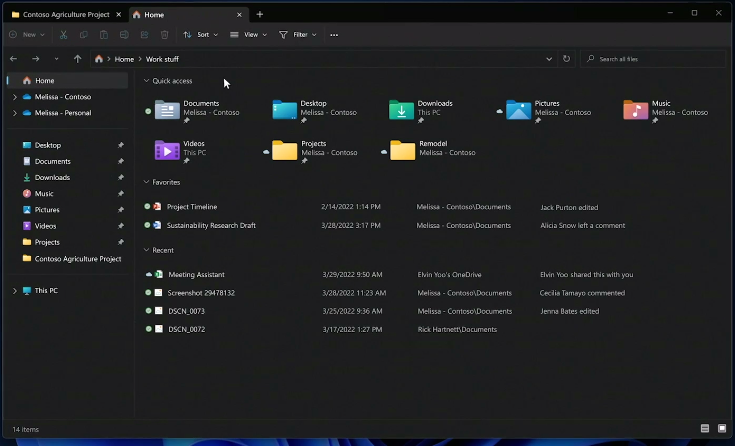Click the home icon in address bar
This screenshot has height=446, width=735.
pyautogui.click(x=98, y=59)
